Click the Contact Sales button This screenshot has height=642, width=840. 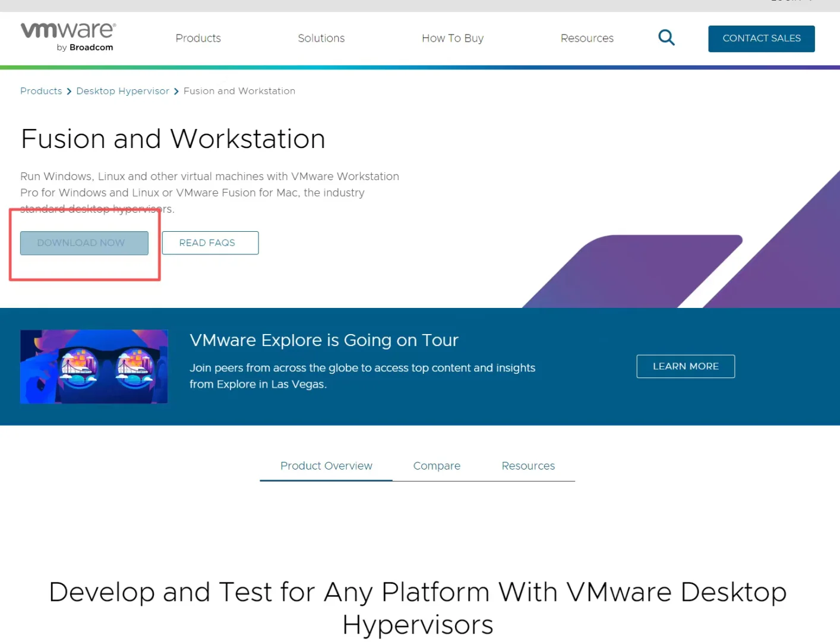[x=761, y=38]
